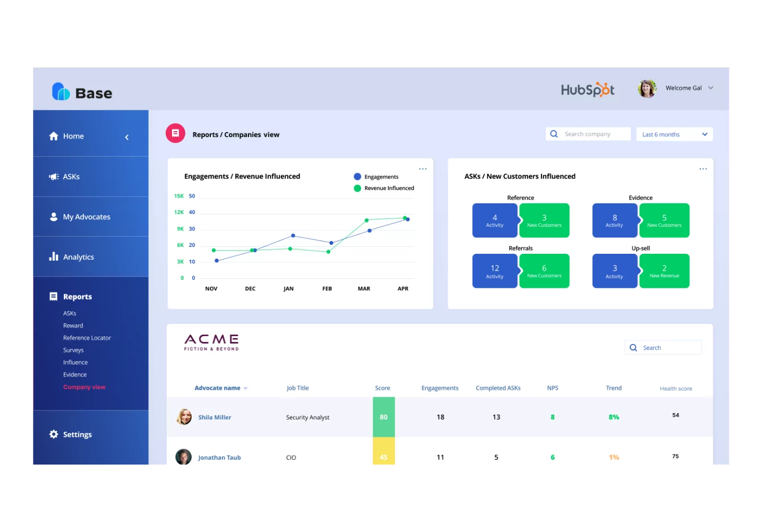The image size is (764, 532).
Task: Click the HubSpot logo
Action: pos(587,89)
